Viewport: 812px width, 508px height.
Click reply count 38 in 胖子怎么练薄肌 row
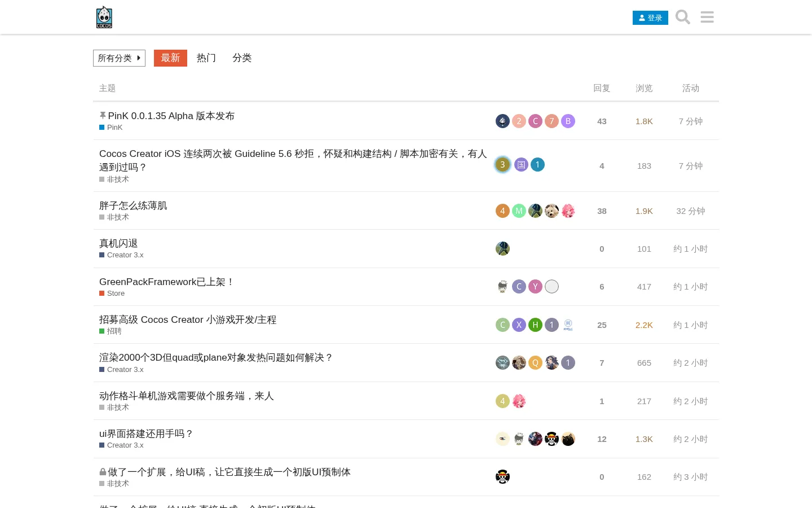click(x=602, y=211)
